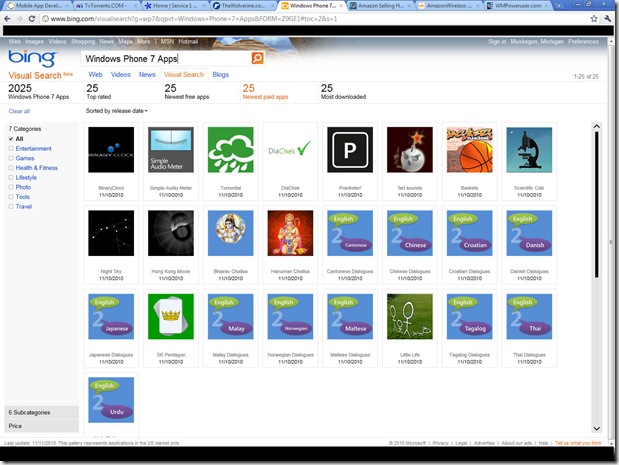
Task: Select the Tagalog Dialogues app icon
Action: tap(469, 316)
